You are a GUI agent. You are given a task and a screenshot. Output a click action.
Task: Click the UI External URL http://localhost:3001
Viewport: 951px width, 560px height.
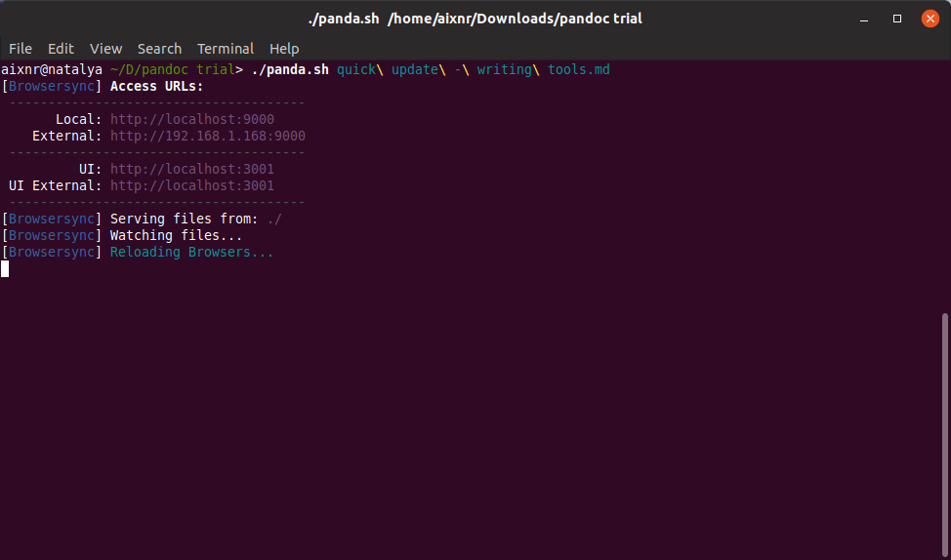pos(192,185)
